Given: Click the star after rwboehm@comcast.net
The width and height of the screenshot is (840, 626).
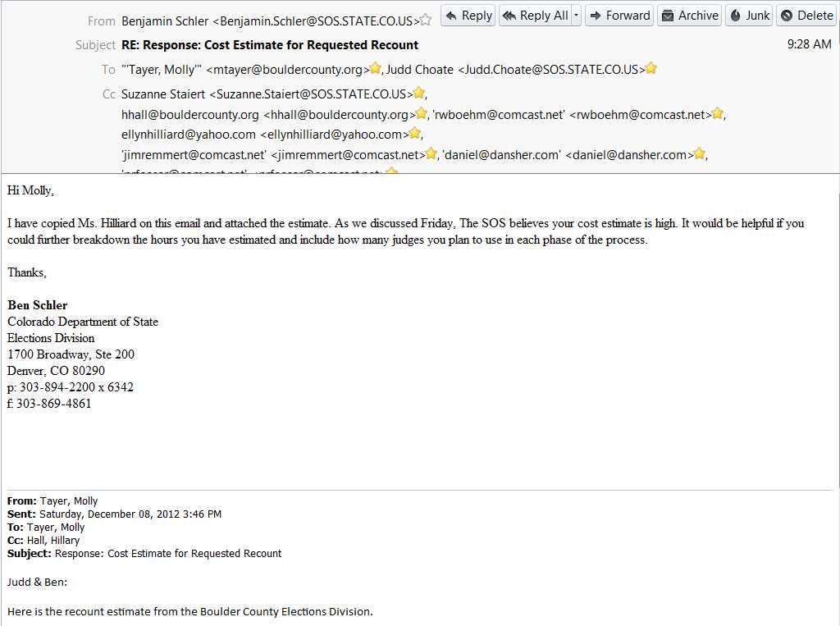Looking at the screenshot, I should (x=718, y=113).
